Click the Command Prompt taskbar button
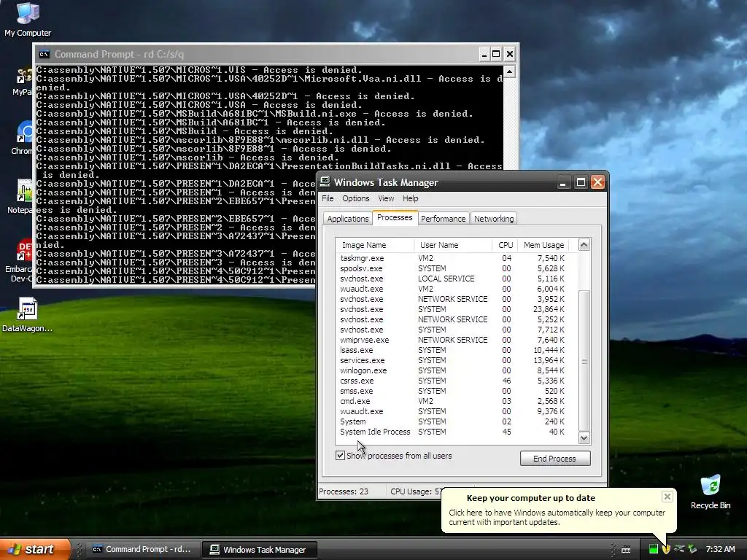The width and height of the screenshot is (747, 560). tap(142, 549)
